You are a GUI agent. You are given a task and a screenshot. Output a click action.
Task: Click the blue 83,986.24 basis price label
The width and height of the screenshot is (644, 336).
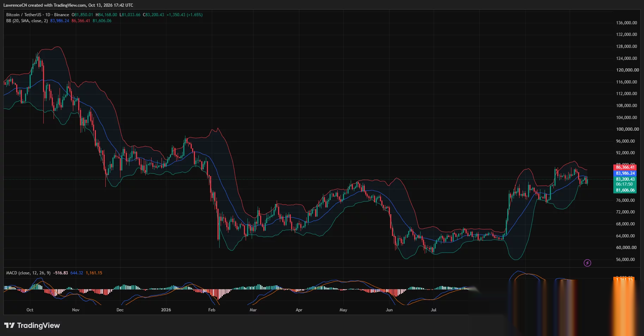625,173
